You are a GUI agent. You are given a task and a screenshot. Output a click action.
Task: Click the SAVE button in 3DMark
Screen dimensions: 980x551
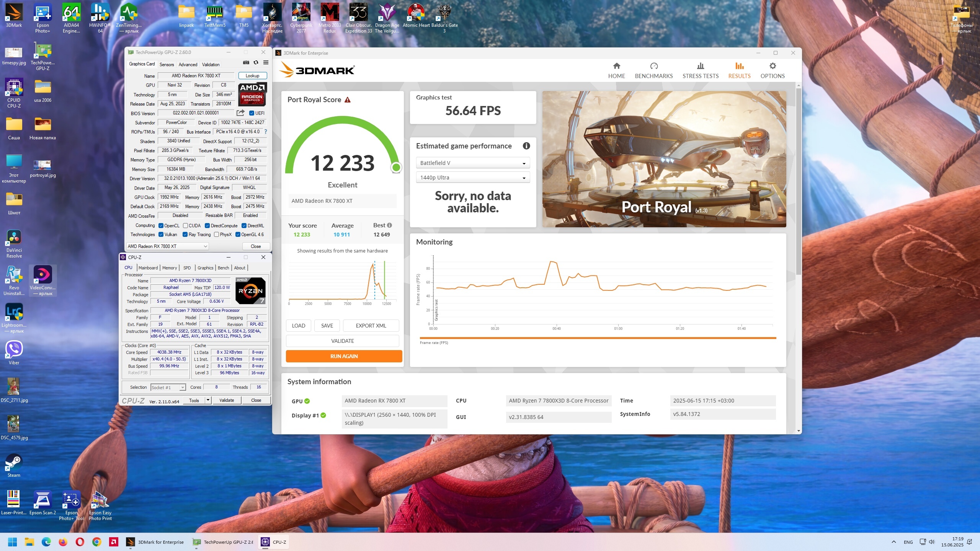(327, 326)
